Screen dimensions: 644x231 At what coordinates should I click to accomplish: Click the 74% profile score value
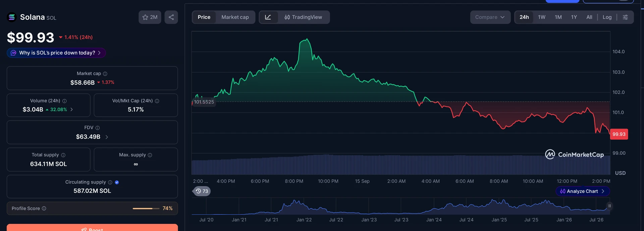click(168, 209)
